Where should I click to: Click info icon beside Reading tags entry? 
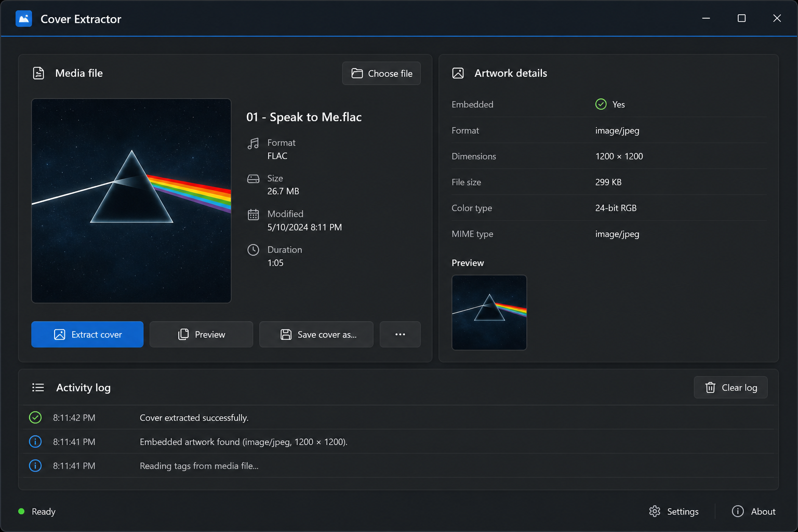[x=35, y=465]
